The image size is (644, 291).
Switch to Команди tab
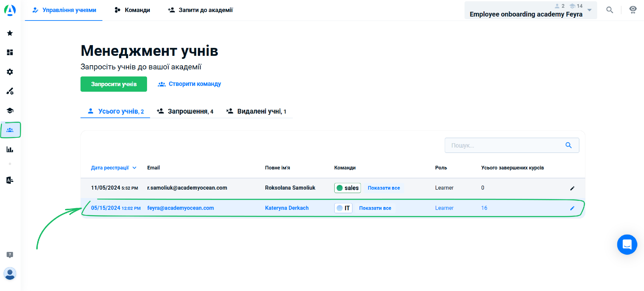pos(132,10)
